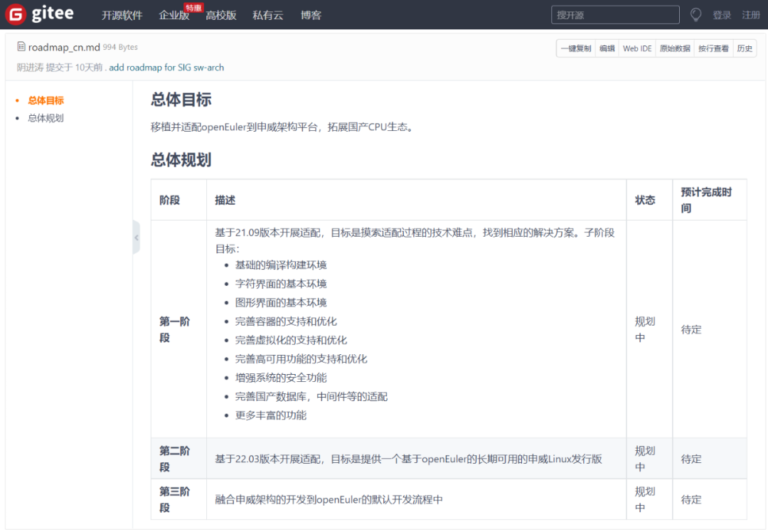The height and width of the screenshot is (532, 768).
Task: Click bullet 完善容器的支持和优化
Action: coord(286,321)
